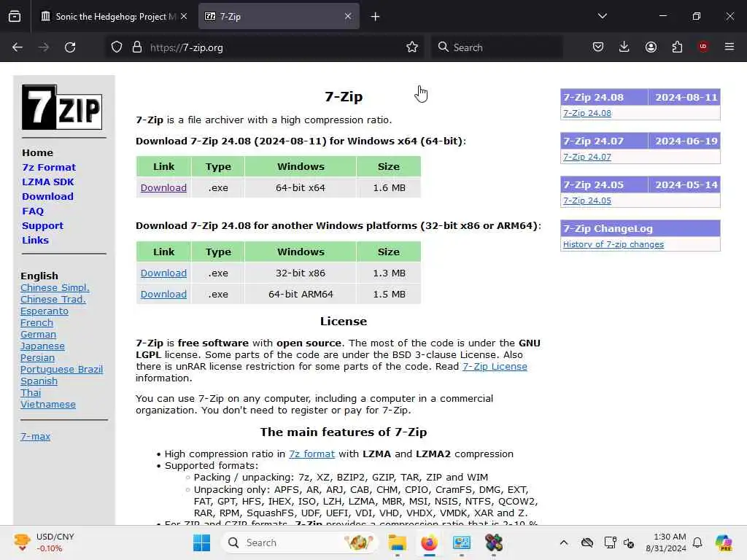Switch language to Esperanto
The width and height of the screenshot is (747, 560).
tap(44, 311)
